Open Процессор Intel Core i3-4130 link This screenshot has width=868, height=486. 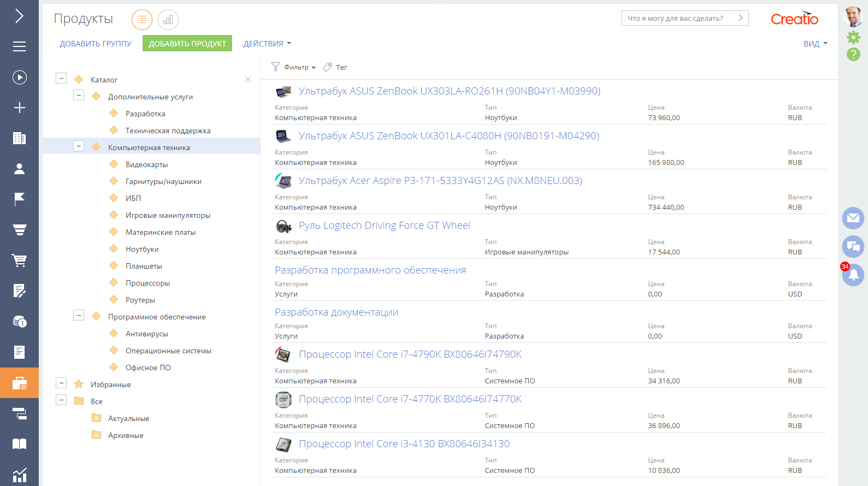tap(404, 444)
